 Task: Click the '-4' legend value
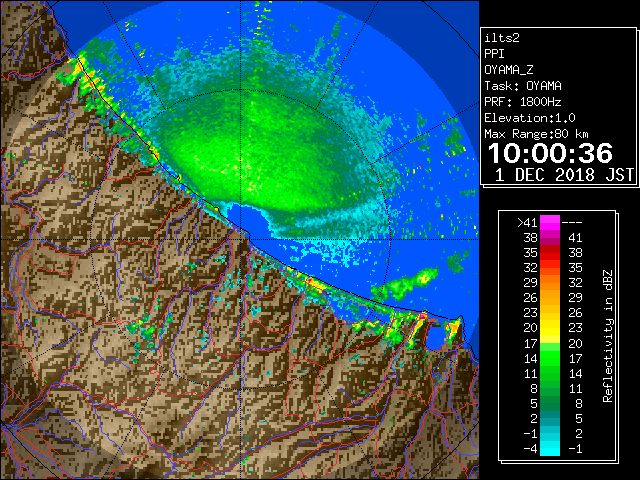click(531, 449)
